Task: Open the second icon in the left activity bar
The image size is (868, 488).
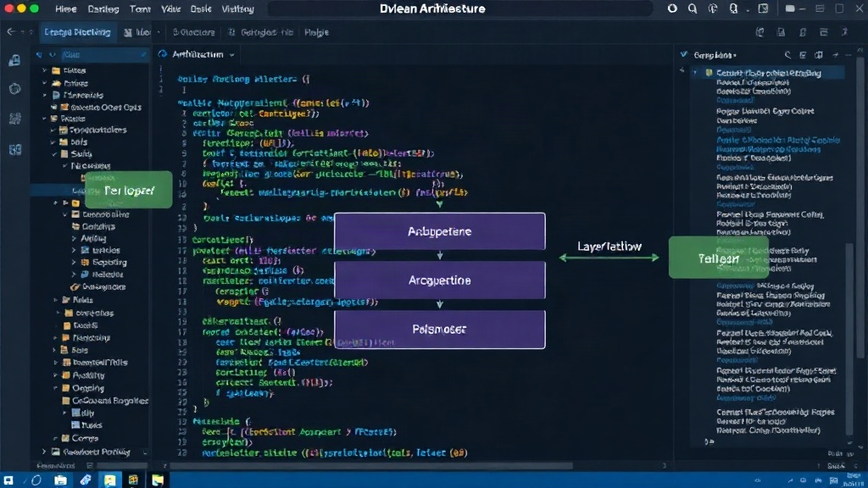Action: [x=15, y=88]
